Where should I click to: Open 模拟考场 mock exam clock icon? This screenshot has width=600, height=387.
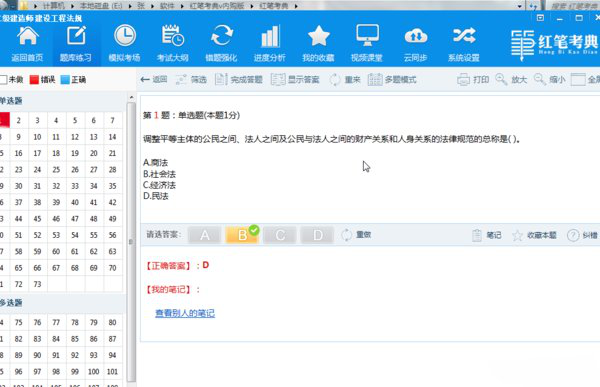click(x=124, y=36)
